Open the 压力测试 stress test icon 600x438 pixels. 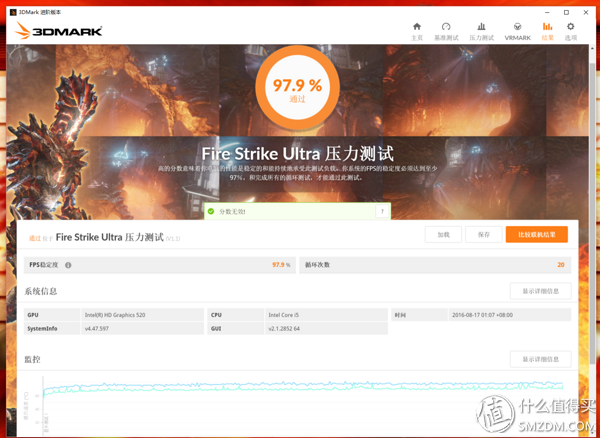481,31
